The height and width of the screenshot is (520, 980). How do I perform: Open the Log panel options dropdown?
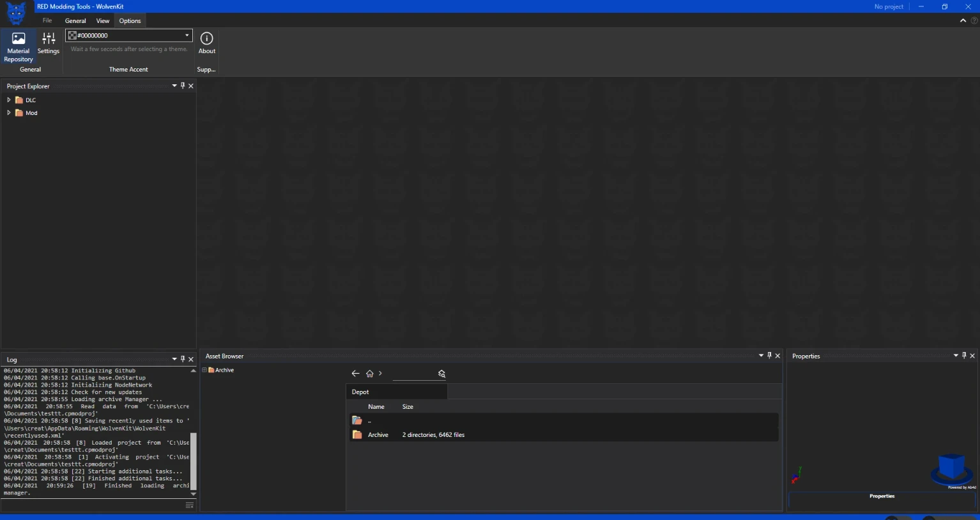[x=174, y=359]
